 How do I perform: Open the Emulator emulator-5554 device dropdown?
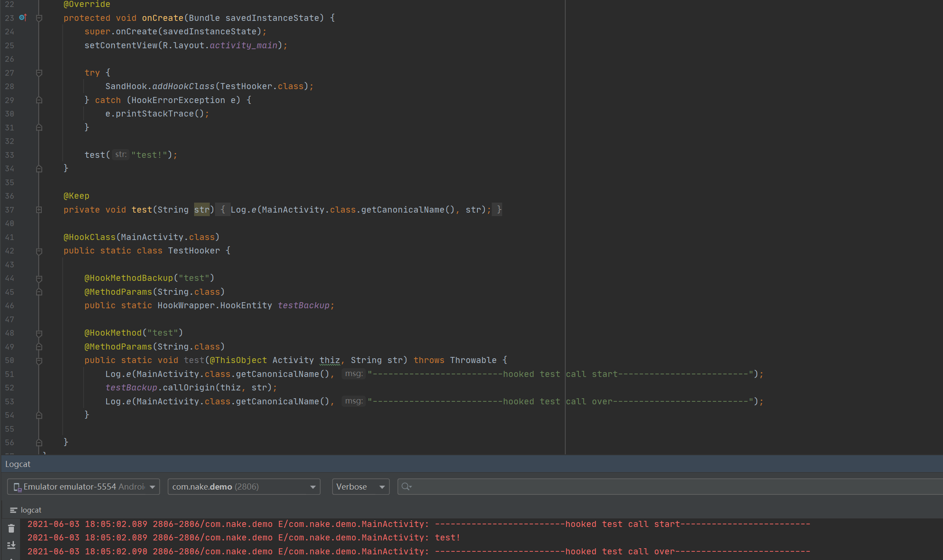pyautogui.click(x=84, y=487)
